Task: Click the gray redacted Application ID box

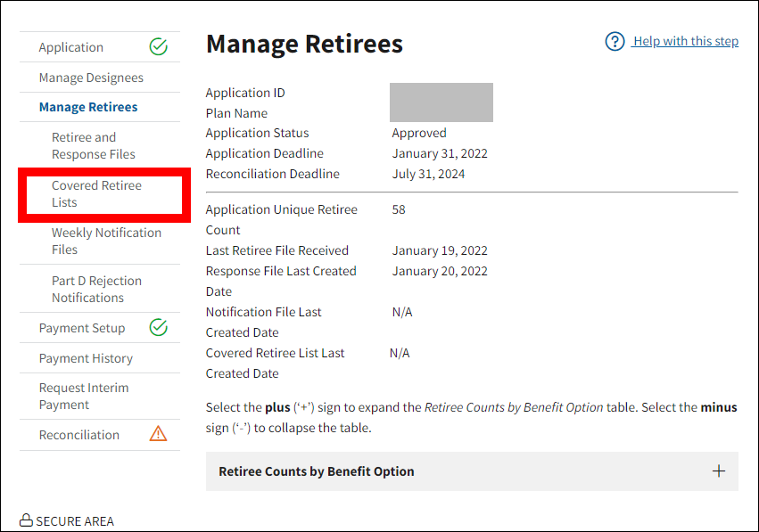Action: pyautogui.click(x=441, y=102)
